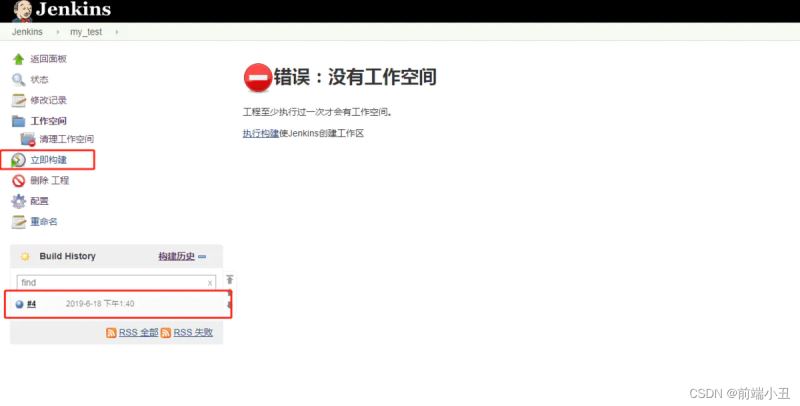Click the wipe workspace icon
The width and height of the screenshot is (800, 406).
tap(28, 139)
